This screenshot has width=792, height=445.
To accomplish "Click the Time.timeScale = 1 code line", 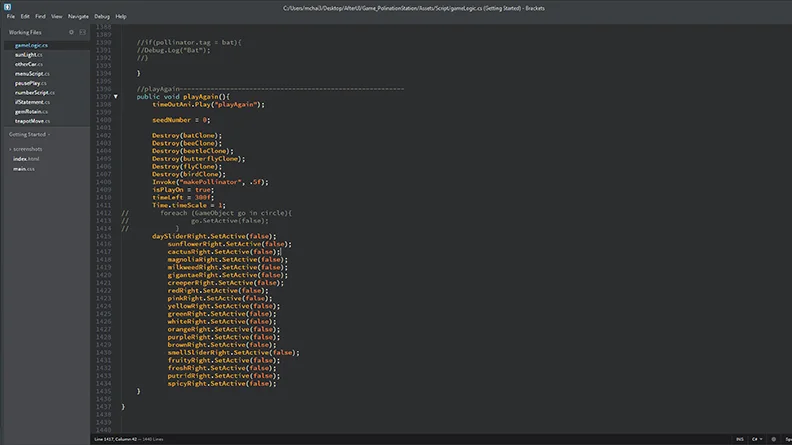I will (189, 205).
